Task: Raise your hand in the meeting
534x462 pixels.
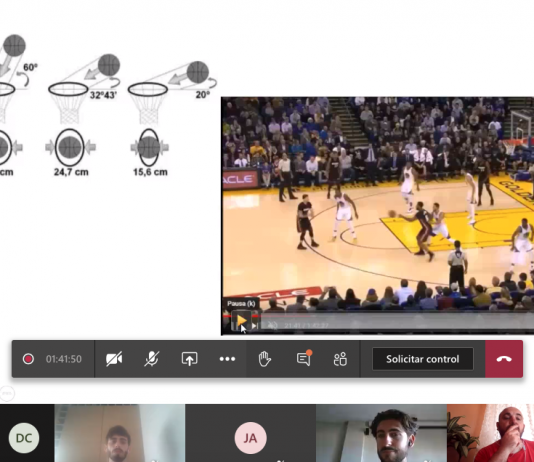Action: [265, 359]
